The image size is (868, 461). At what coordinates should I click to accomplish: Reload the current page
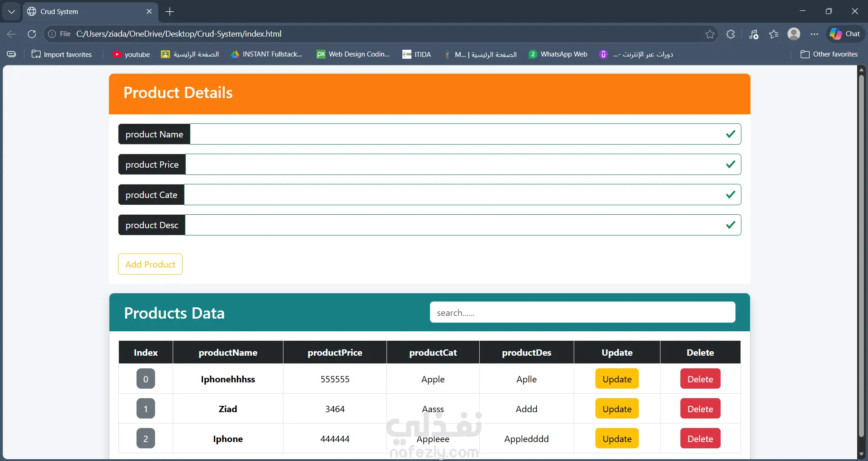[32, 34]
